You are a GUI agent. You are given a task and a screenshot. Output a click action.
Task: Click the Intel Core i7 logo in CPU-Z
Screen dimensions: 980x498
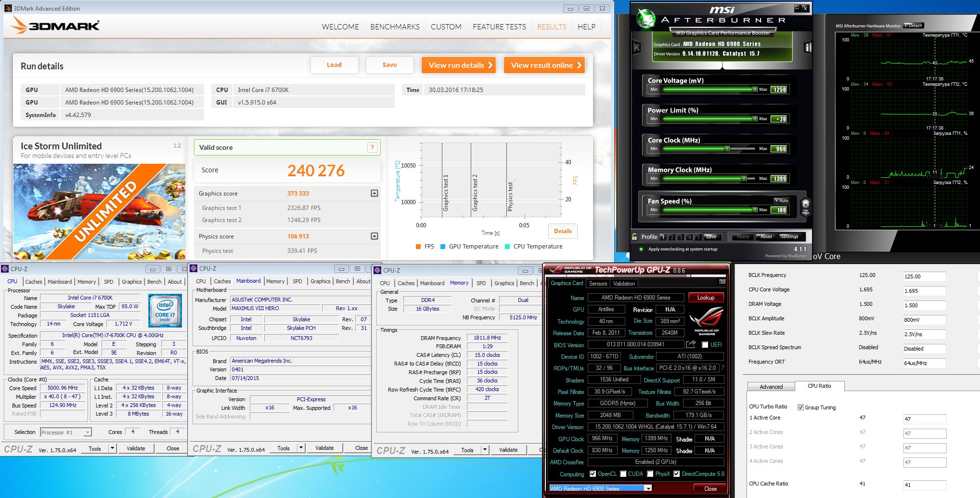pyautogui.click(x=165, y=311)
